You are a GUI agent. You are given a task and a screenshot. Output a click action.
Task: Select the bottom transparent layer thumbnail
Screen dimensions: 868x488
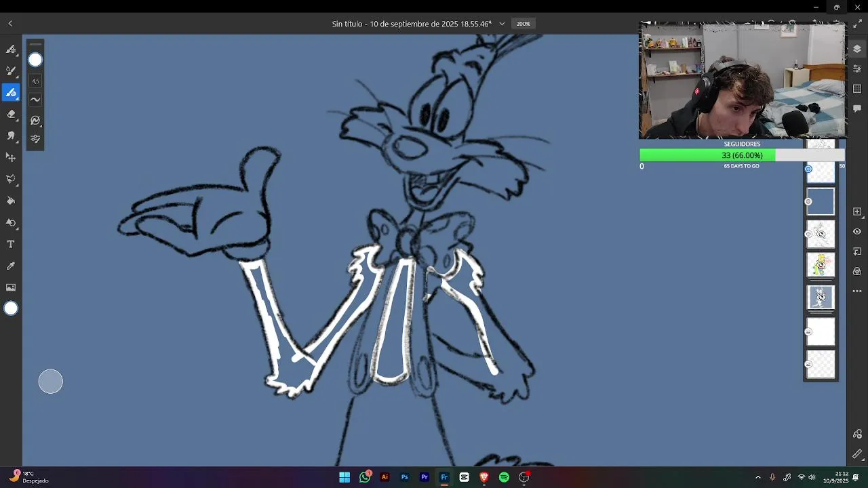coord(821,364)
